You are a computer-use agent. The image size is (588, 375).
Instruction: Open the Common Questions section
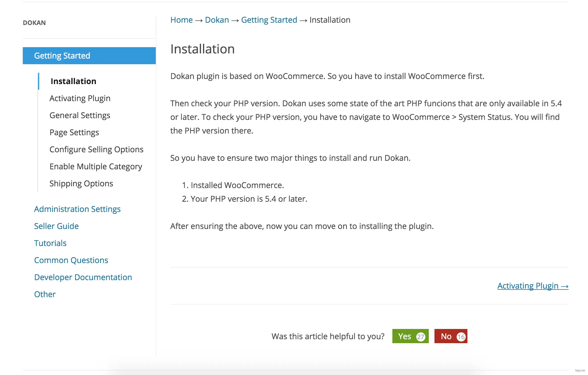coord(71,260)
